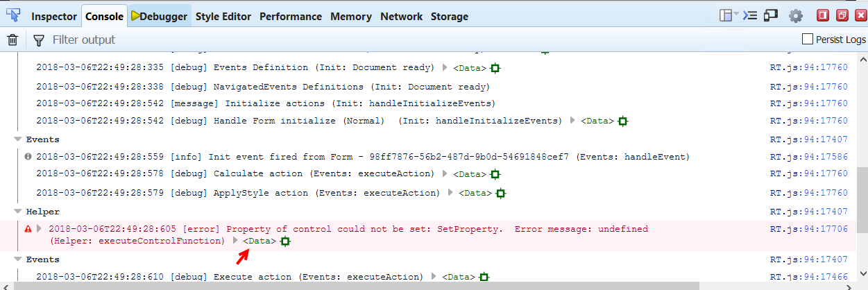868x290 pixels.
Task: Switch to the Network tab
Action: (x=401, y=16)
